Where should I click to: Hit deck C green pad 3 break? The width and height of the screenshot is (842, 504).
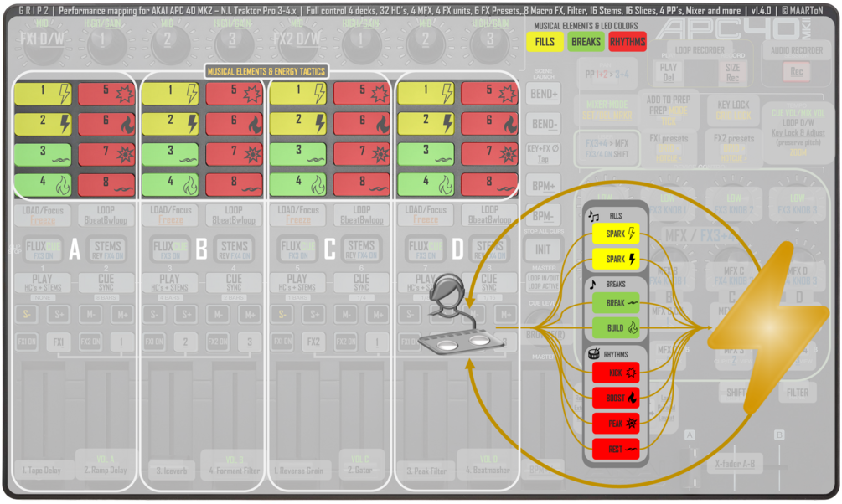tap(298, 155)
